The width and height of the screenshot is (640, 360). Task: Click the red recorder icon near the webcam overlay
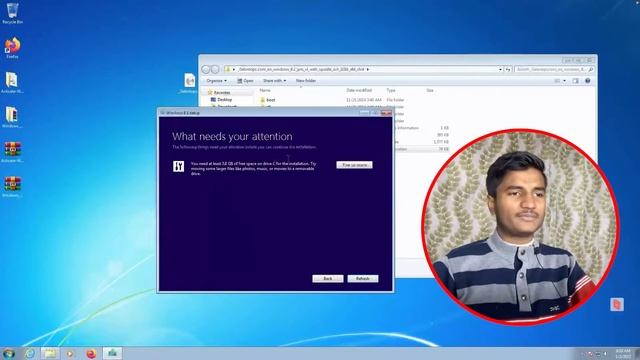[x=617, y=304]
